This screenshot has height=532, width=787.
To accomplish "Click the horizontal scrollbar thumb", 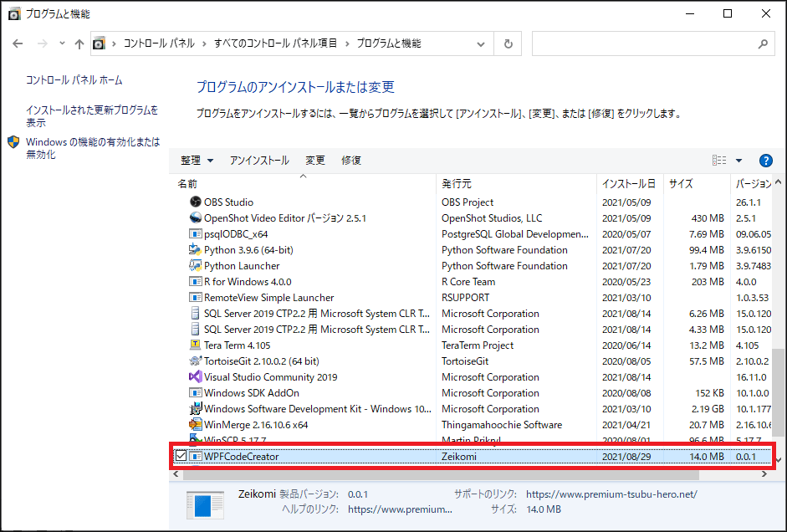I will click(x=442, y=473).
